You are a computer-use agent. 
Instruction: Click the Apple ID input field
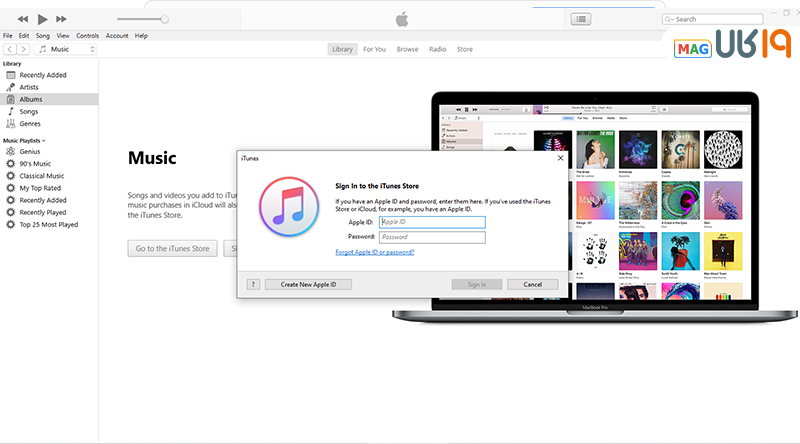pos(432,222)
